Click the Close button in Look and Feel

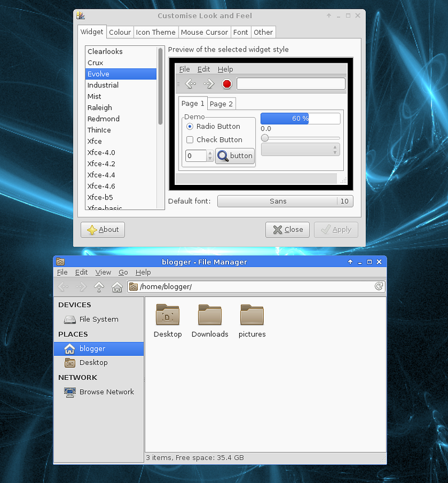pyautogui.click(x=288, y=230)
